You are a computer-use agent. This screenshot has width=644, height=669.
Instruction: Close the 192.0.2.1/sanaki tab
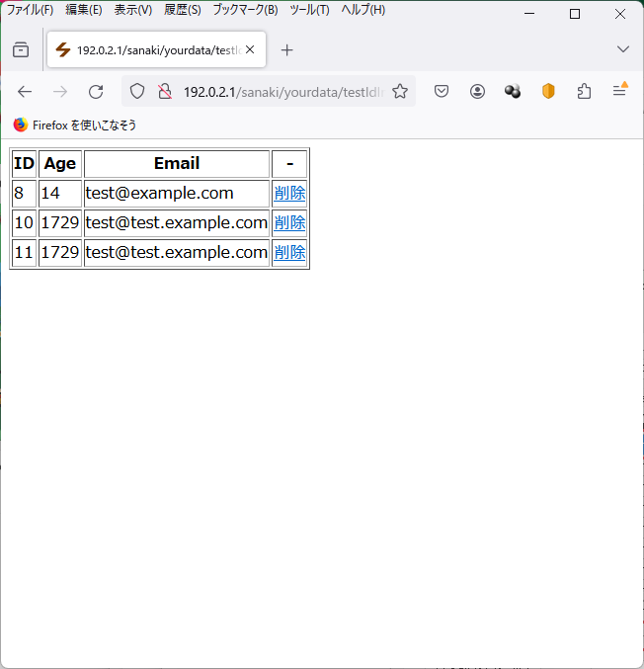tap(250, 50)
